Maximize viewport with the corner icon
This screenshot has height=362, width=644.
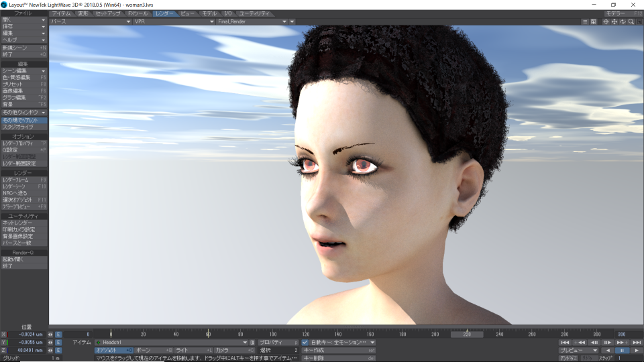click(x=639, y=21)
